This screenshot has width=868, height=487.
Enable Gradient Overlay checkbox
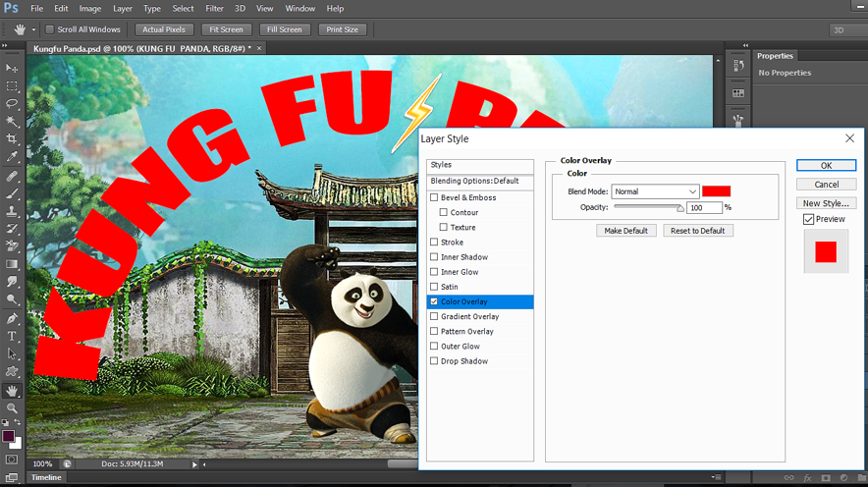pos(434,316)
